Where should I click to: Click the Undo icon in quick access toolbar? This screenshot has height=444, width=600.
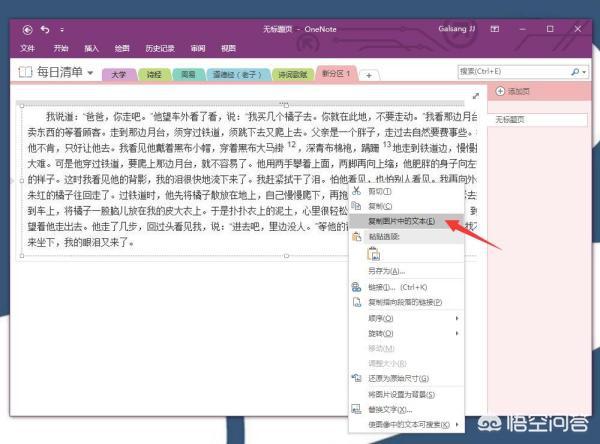point(45,29)
